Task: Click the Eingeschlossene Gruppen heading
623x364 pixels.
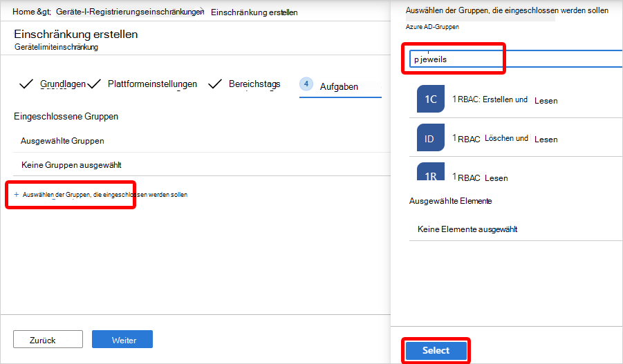Action: [66, 116]
